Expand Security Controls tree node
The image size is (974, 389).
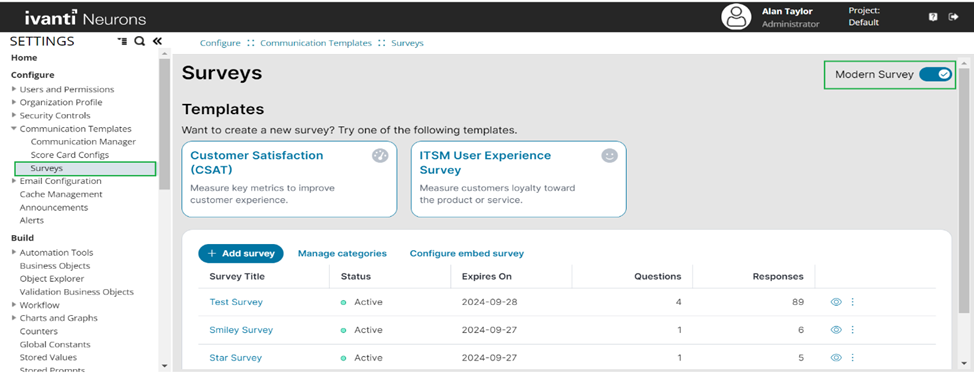(x=14, y=115)
